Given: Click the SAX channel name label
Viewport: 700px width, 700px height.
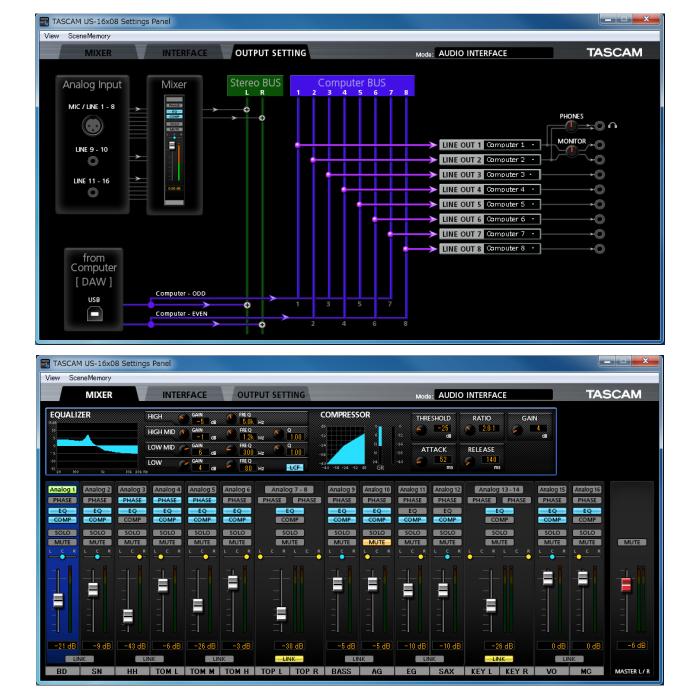Looking at the screenshot, I should [446, 671].
